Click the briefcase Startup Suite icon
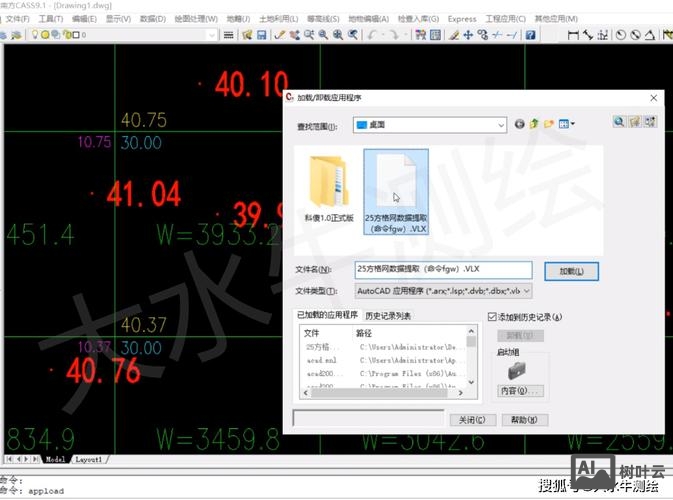673x500 pixels. click(517, 370)
